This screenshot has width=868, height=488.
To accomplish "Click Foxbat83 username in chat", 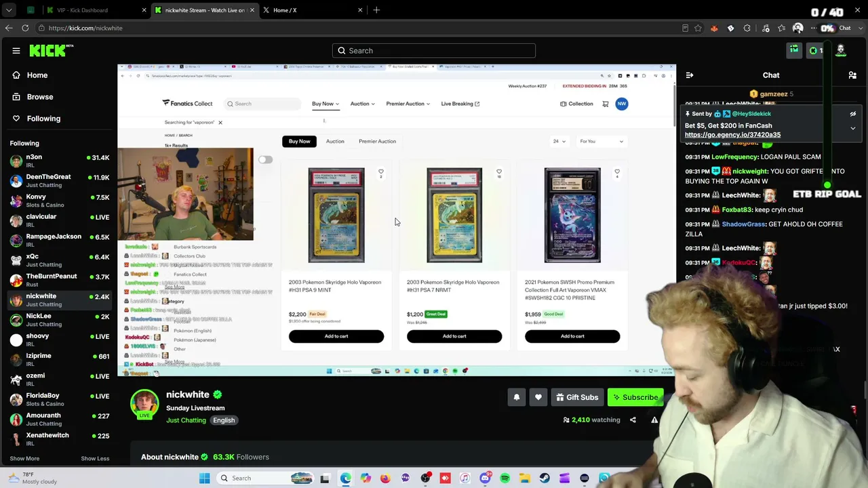I will (737, 210).
